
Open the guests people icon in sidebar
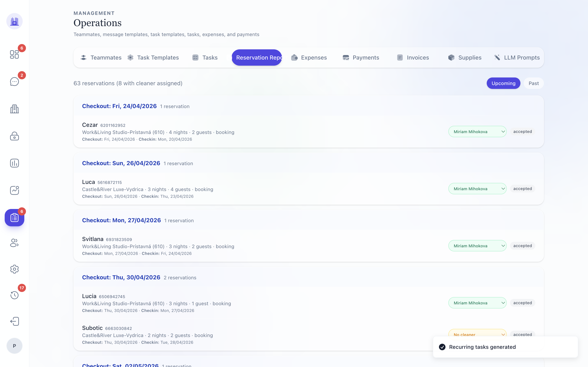pos(14,243)
